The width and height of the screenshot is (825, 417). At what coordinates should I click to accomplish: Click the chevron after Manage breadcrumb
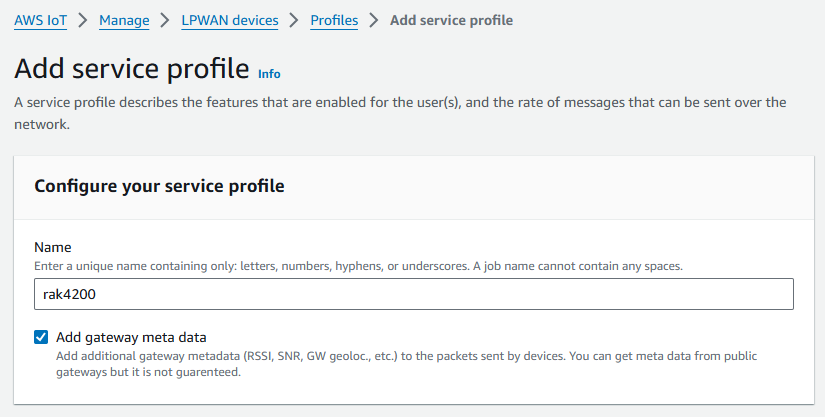click(x=165, y=21)
